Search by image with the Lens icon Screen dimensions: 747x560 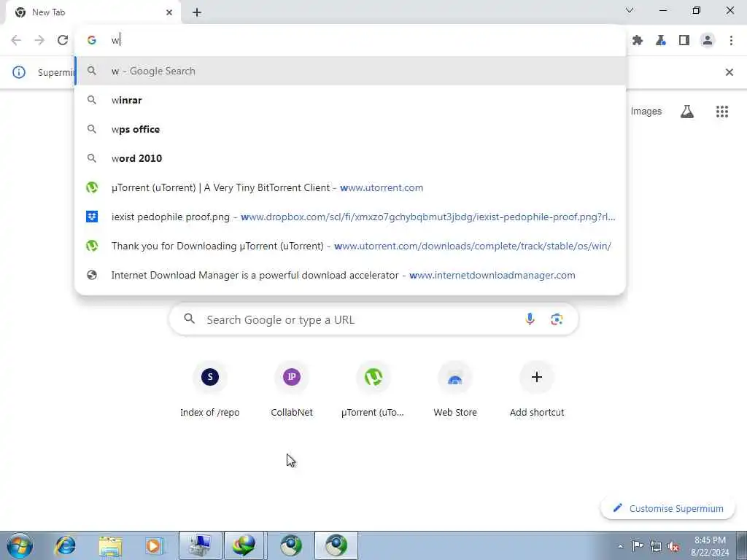(x=557, y=319)
